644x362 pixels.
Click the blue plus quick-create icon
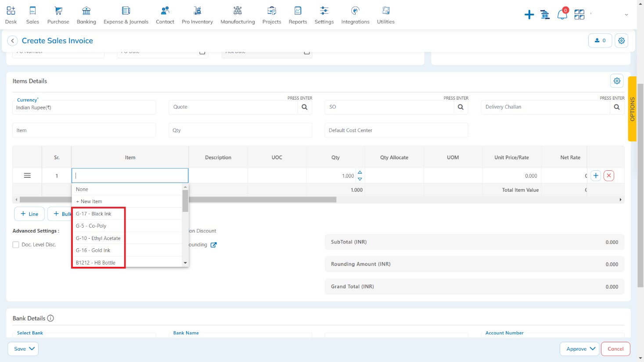[x=529, y=15]
